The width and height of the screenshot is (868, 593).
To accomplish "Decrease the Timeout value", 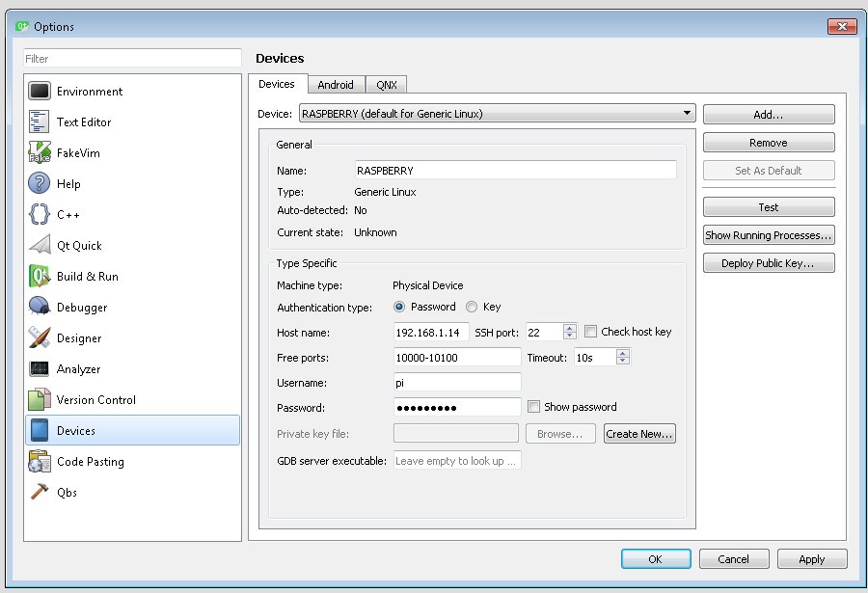I will [x=623, y=361].
